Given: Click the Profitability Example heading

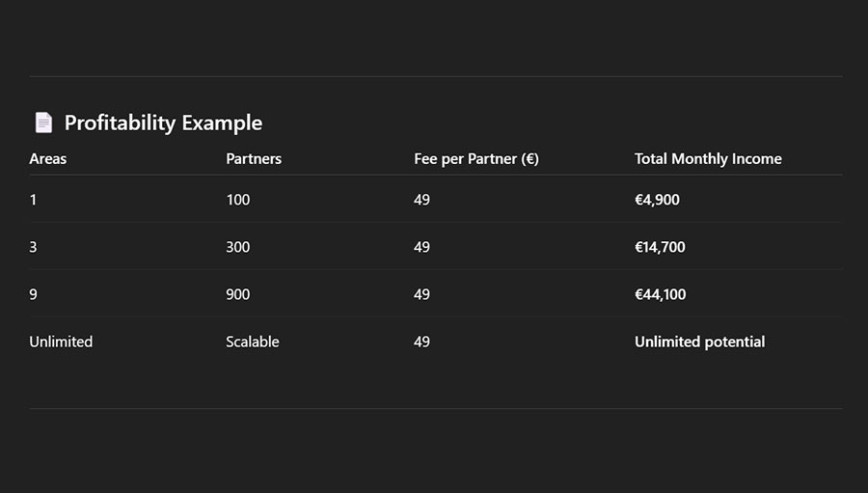Looking at the screenshot, I should (163, 123).
